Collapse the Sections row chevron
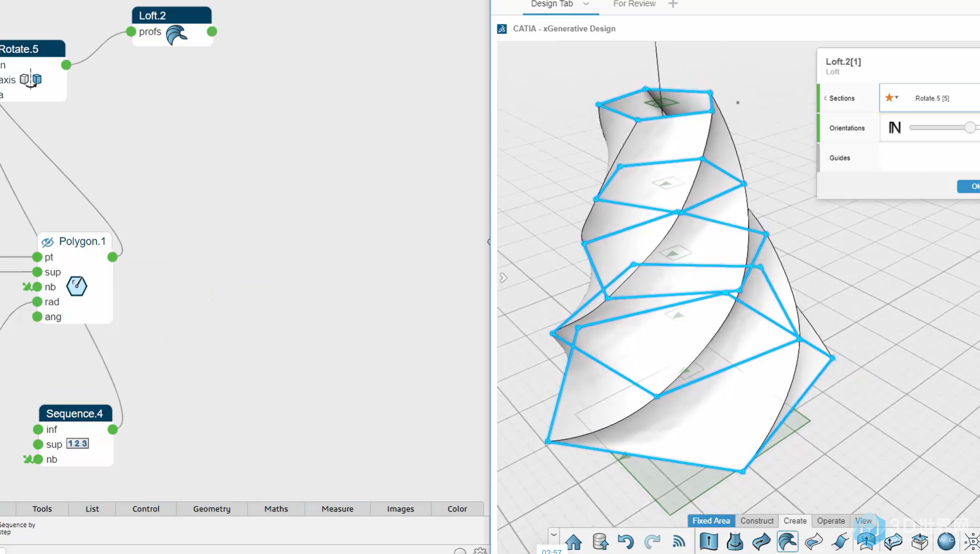This screenshot has height=554, width=980. point(825,98)
